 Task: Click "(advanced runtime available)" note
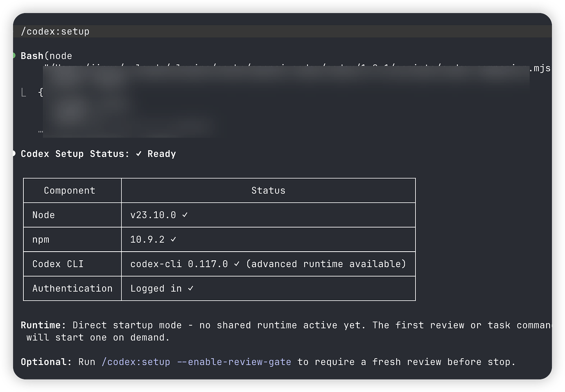point(326,264)
